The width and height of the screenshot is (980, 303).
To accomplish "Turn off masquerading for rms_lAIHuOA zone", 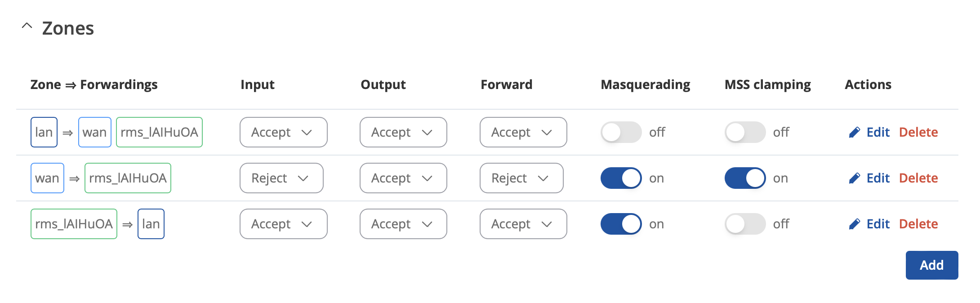I will pos(621,224).
